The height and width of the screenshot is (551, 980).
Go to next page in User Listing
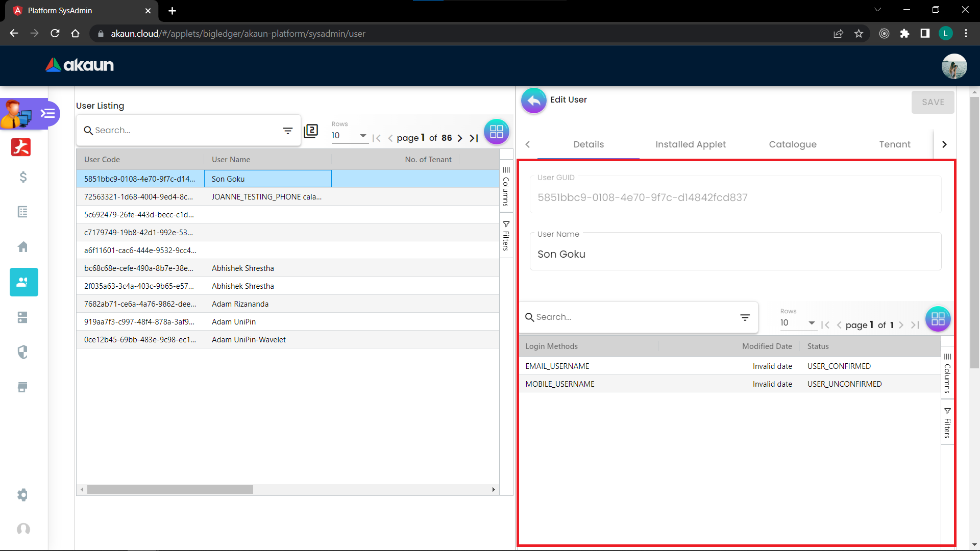(460, 138)
